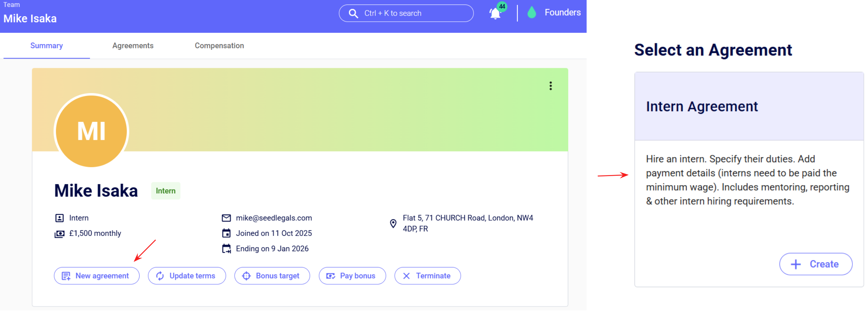Click the notification bell icon
This screenshot has height=311, width=868.
coord(495,13)
